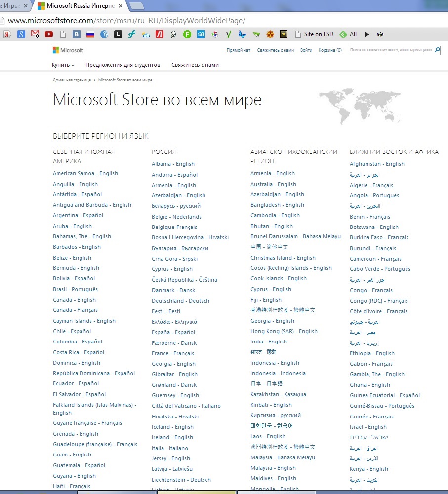The image size is (448, 494).
Task: Click the search magnifier icon
Action: [437, 50]
